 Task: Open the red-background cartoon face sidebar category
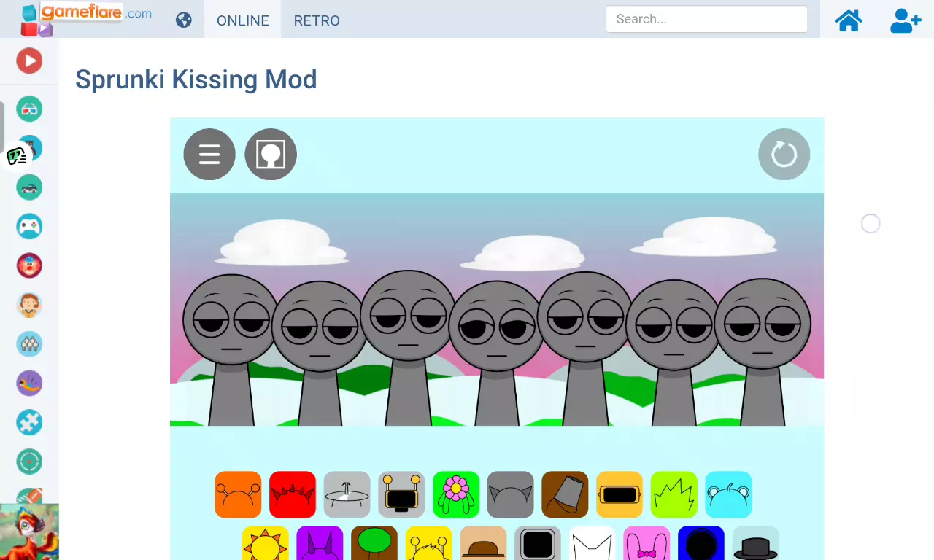coord(29,265)
